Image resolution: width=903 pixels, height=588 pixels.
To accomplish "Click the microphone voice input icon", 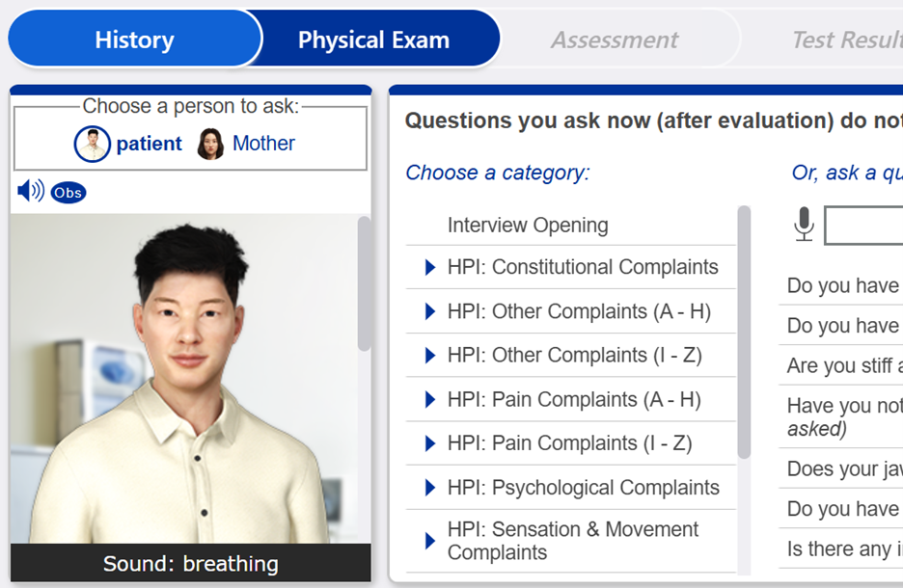I will click(804, 225).
